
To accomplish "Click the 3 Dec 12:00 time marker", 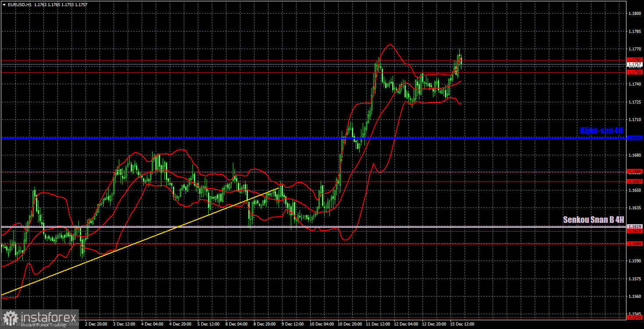I will tap(125, 324).
